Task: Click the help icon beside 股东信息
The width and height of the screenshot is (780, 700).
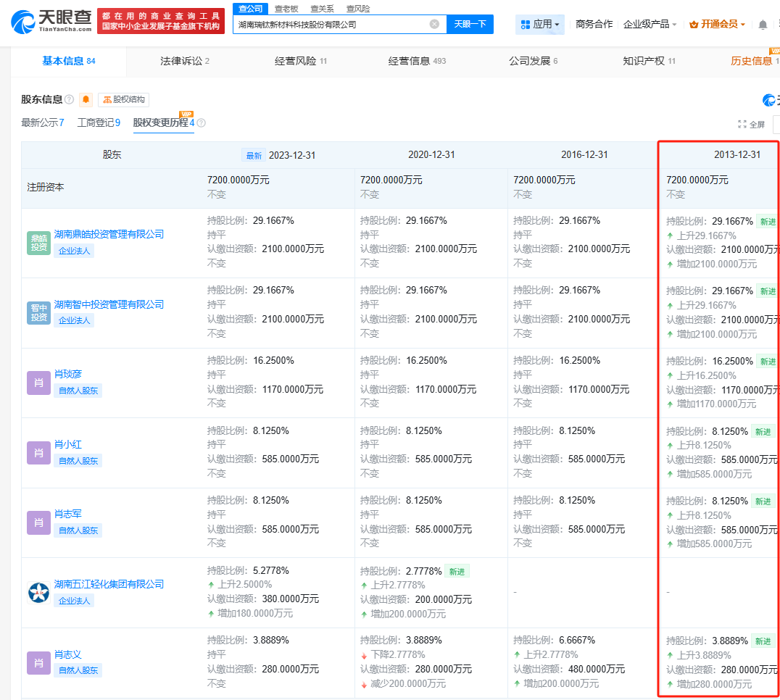Action: (69, 99)
